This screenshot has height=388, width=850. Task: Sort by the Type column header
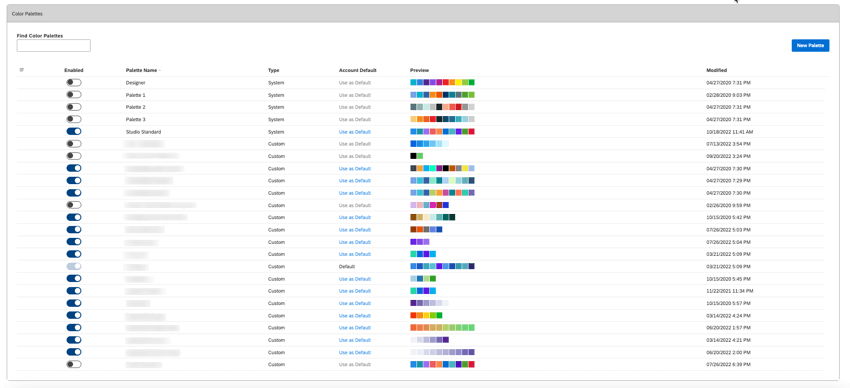pyautogui.click(x=273, y=70)
